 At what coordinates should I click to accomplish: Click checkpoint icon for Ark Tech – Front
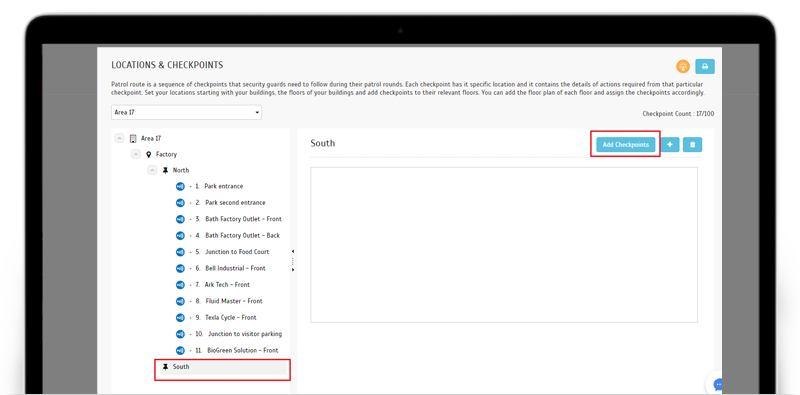180,284
